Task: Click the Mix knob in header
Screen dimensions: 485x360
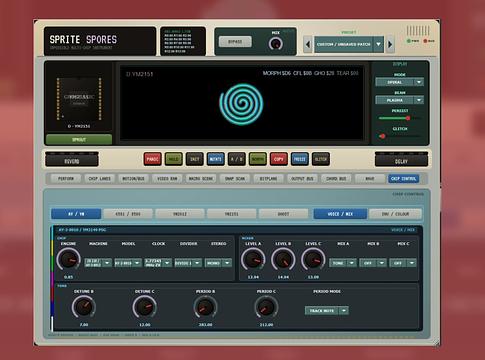Action: tap(276, 44)
